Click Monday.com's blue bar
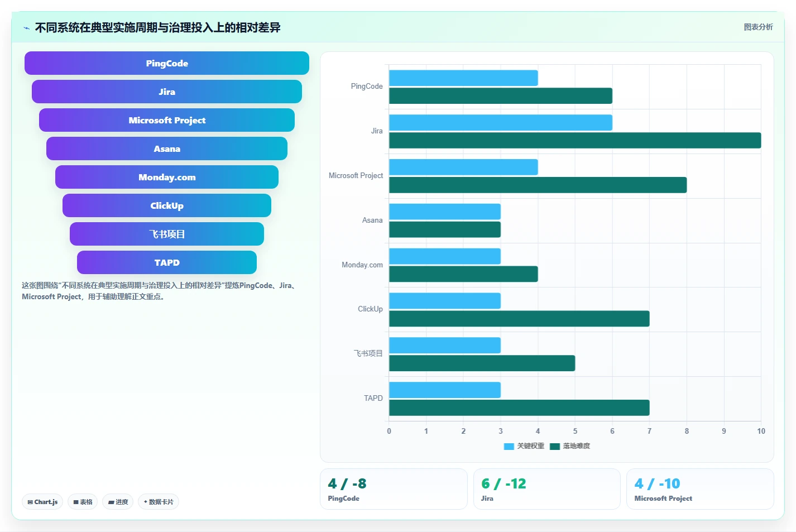796x532 pixels. (x=445, y=256)
